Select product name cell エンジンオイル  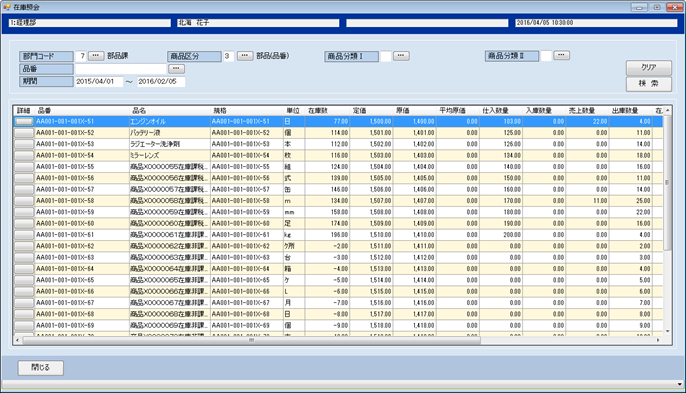[x=170, y=122]
